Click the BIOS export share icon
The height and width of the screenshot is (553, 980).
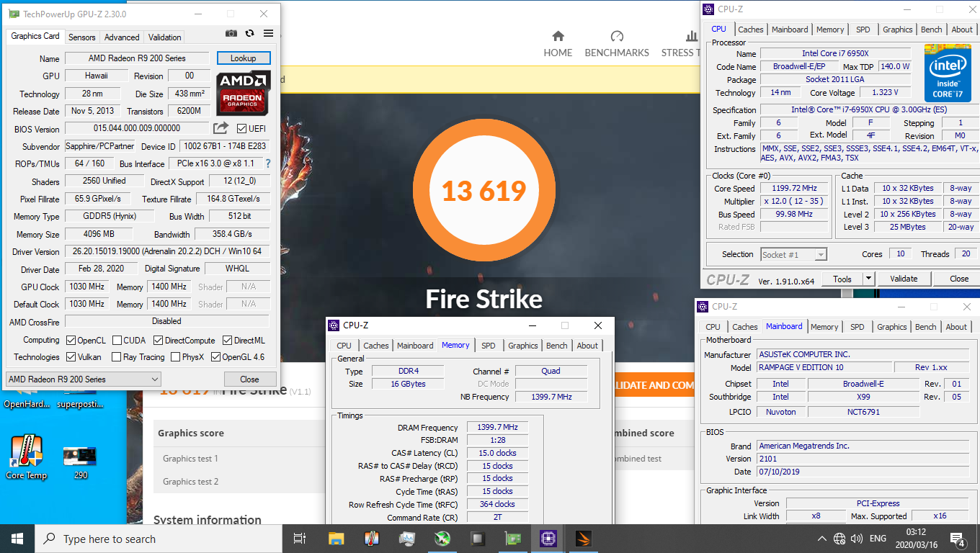click(x=220, y=128)
